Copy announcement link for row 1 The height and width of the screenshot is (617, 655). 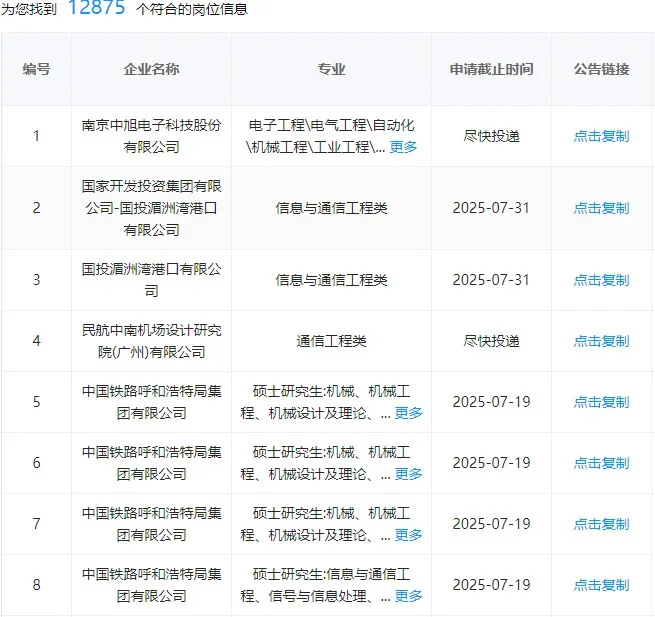[601, 136]
